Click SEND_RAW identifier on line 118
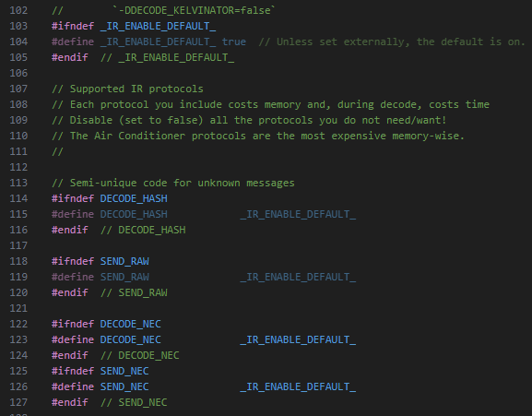This screenshot has width=532, height=416. click(x=124, y=261)
